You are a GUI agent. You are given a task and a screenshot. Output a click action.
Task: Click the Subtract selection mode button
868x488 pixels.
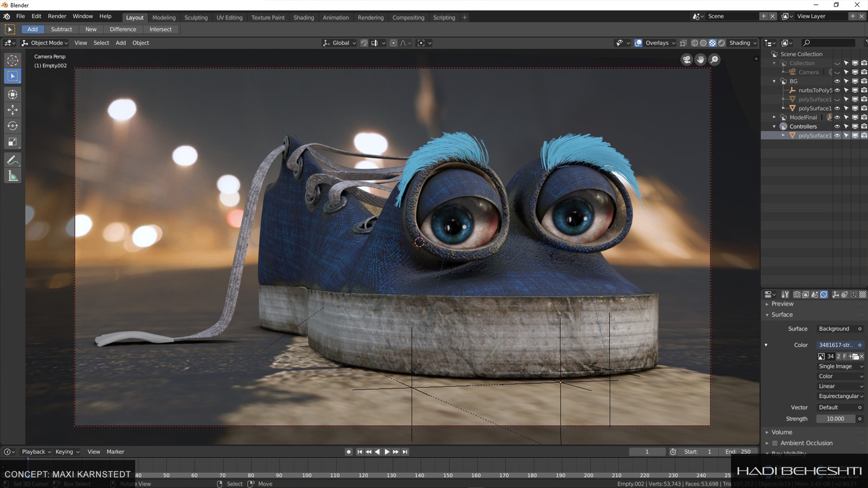click(x=61, y=29)
